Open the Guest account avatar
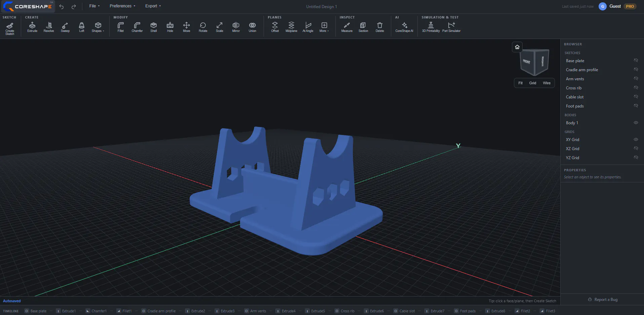Image resolution: width=644 pixels, height=315 pixels. coord(603,6)
